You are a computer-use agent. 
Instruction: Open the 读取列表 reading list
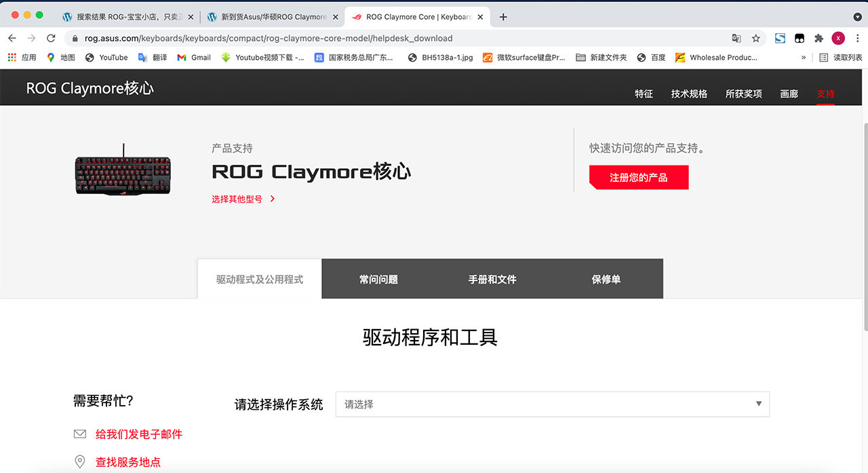[x=841, y=58]
